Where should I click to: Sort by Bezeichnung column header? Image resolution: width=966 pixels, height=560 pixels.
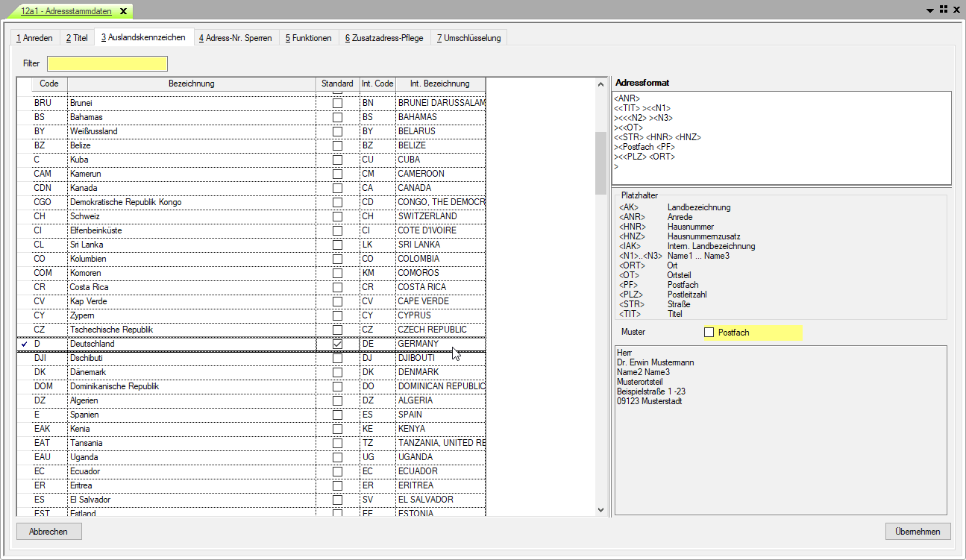[x=191, y=84]
